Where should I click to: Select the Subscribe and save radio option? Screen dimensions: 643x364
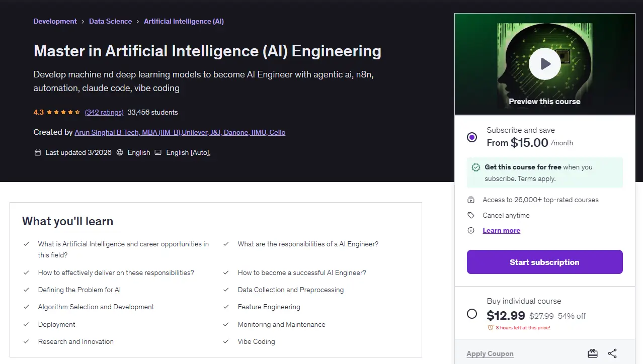click(472, 137)
